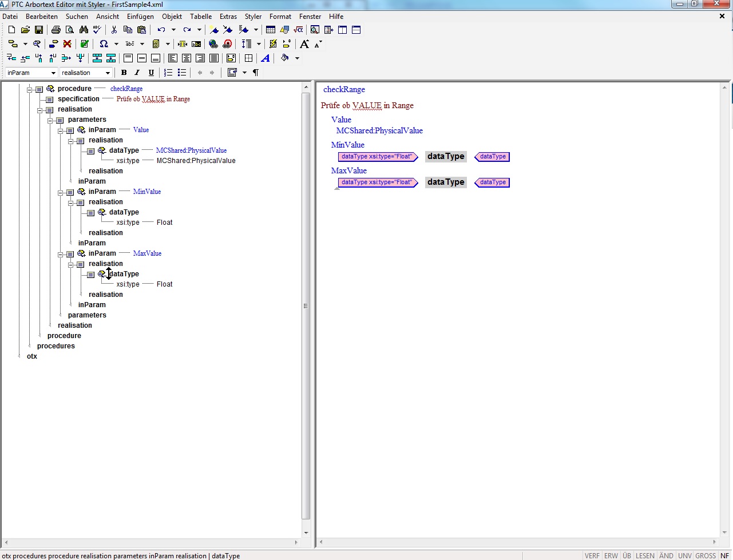Select the checkRange procedure link
The width and height of the screenshot is (733, 560).
pos(126,89)
